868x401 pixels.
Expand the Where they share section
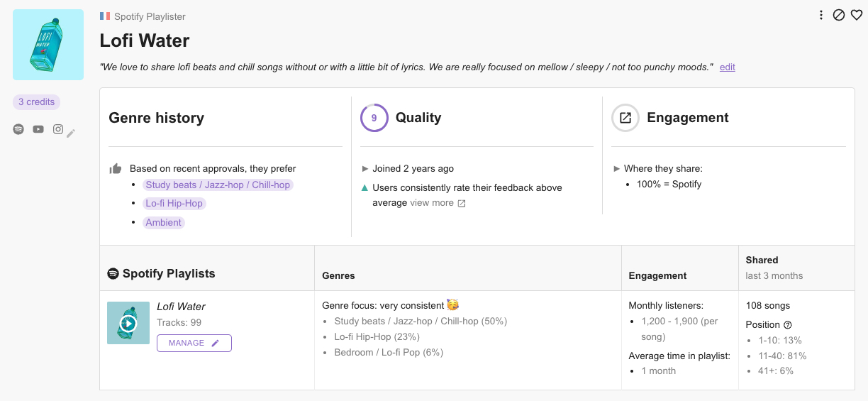(x=658, y=168)
